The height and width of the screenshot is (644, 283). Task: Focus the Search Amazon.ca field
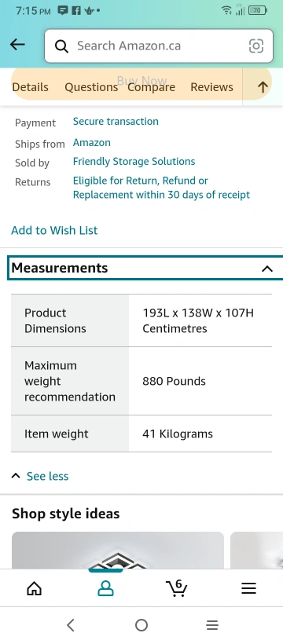pos(159,46)
